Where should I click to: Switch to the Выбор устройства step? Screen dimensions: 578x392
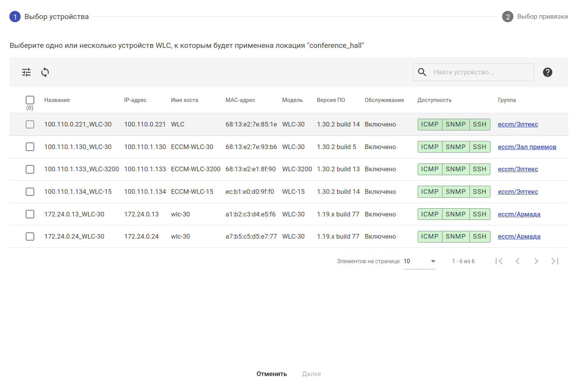[56, 17]
